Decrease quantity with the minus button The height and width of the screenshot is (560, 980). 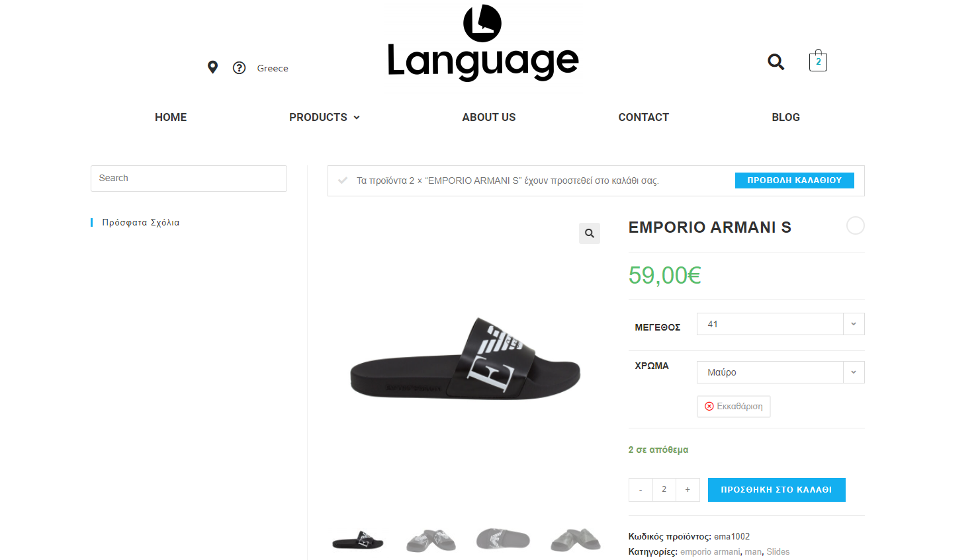tap(641, 490)
